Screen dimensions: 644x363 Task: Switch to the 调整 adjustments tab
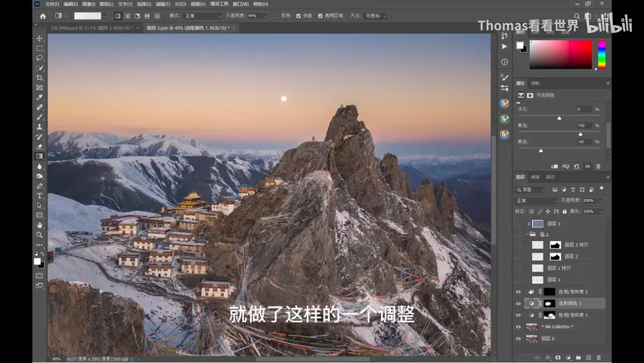click(535, 83)
